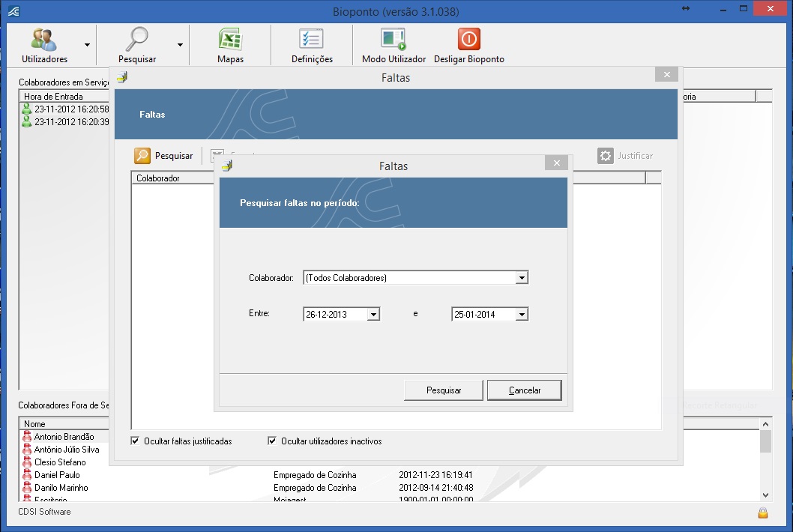The image size is (793, 532).
Task: Click the red user icon beside Danilo Marinho
Action: [27, 488]
